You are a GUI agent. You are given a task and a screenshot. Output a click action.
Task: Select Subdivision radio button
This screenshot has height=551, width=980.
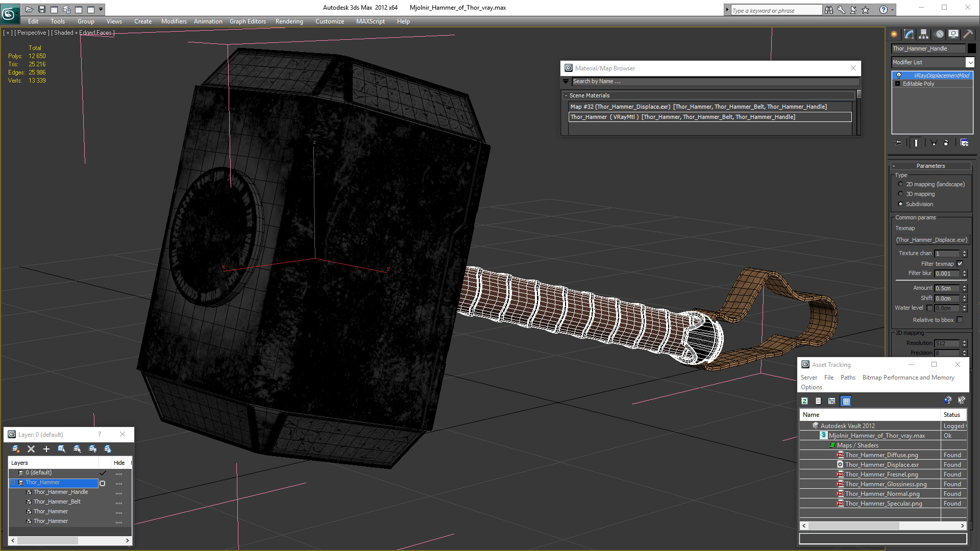900,204
